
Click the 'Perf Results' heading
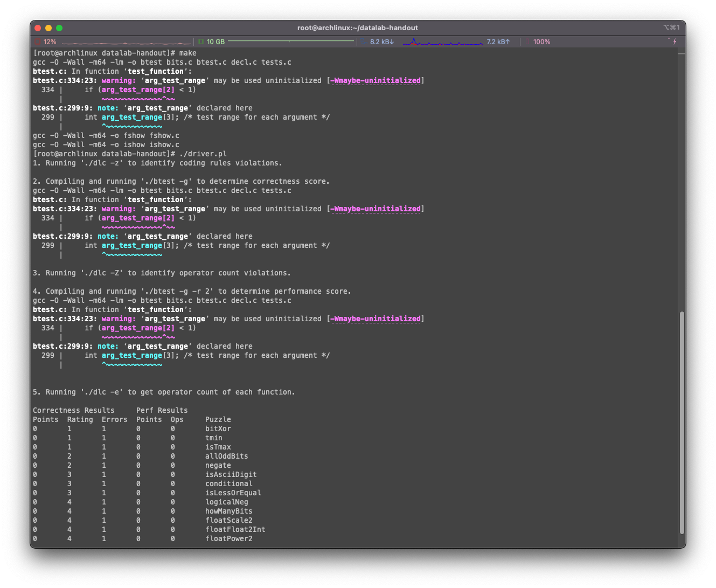[162, 410]
